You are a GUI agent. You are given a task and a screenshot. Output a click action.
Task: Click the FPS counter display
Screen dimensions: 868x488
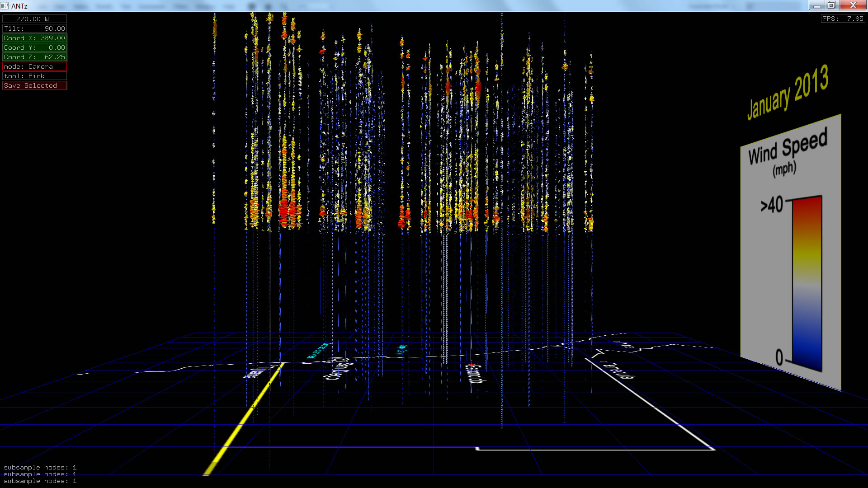(x=843, y=19)
